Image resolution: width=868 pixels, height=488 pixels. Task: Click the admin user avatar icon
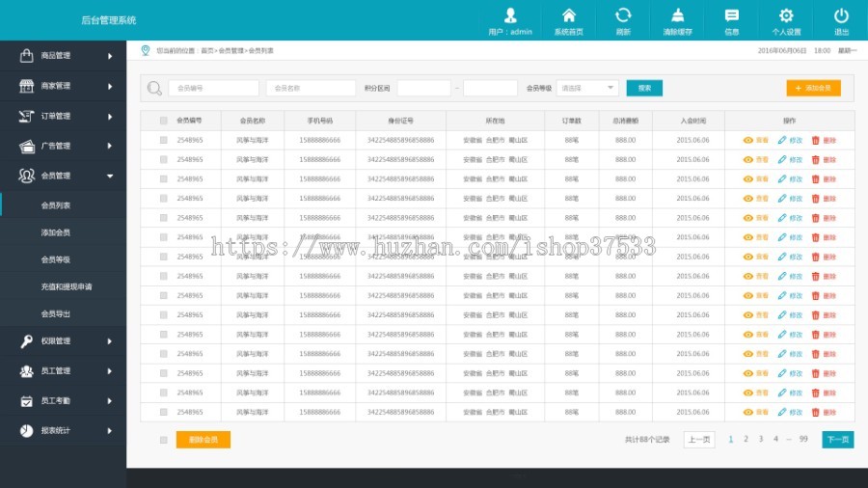pyautogui.click(x=510, y=14)
